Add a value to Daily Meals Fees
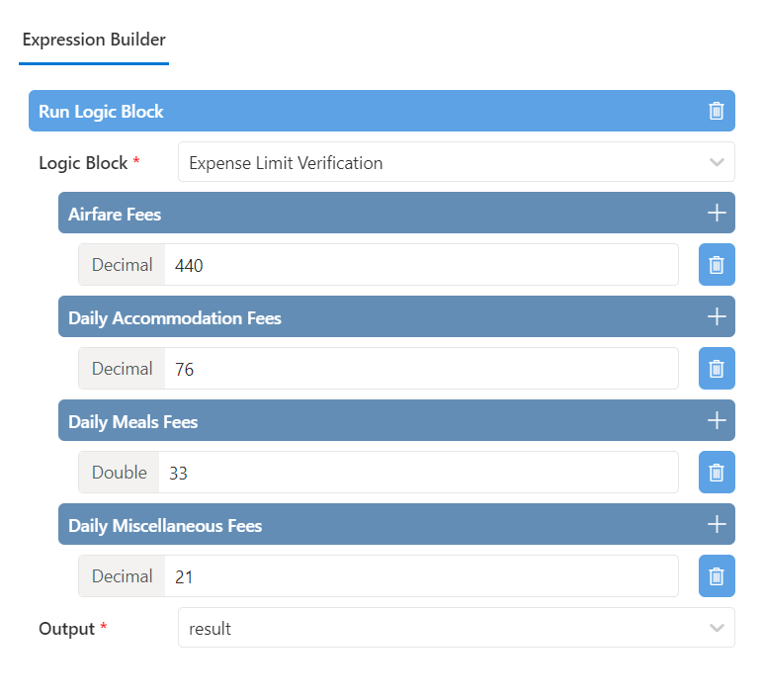 point(717,420)
